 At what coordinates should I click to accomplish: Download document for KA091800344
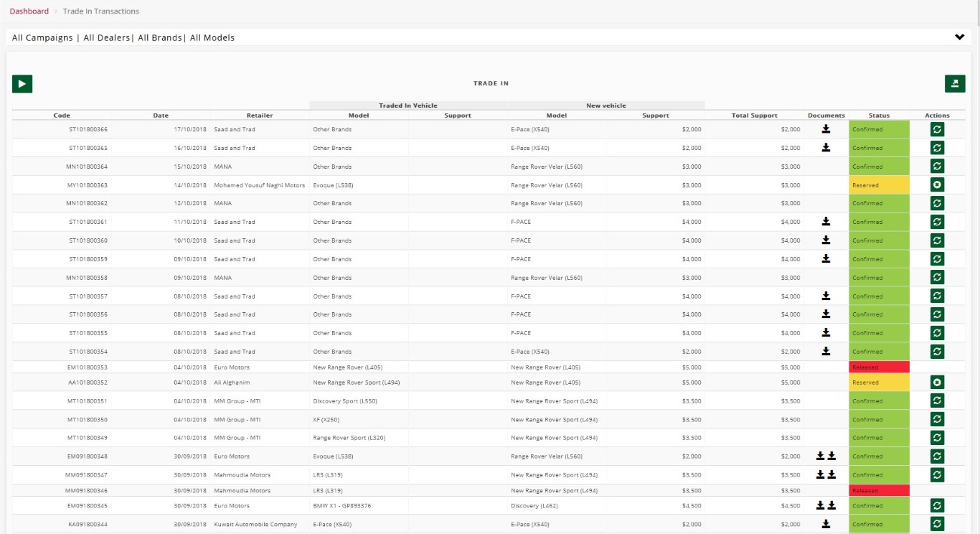click(826, 524)
